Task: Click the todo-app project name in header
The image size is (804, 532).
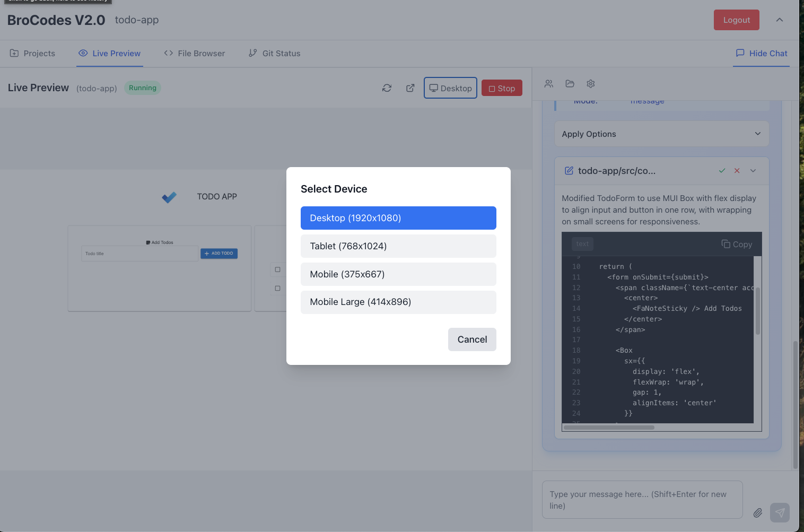Action: coord(137,20)
